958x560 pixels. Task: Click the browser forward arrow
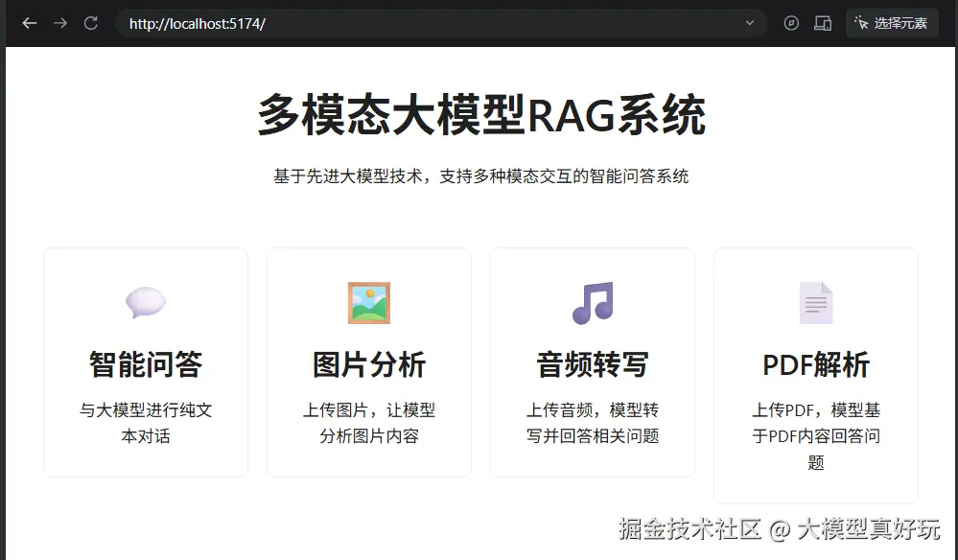point(59,23)
